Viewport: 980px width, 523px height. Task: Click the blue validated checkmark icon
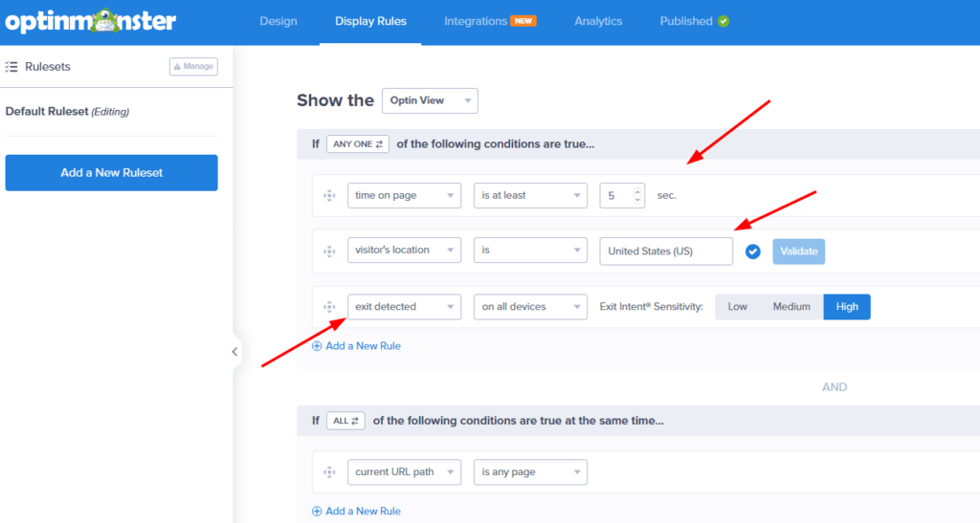point(753,251)
